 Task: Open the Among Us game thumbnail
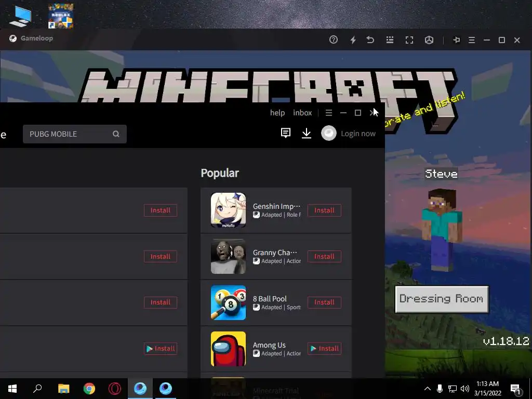tap(229, 349)
